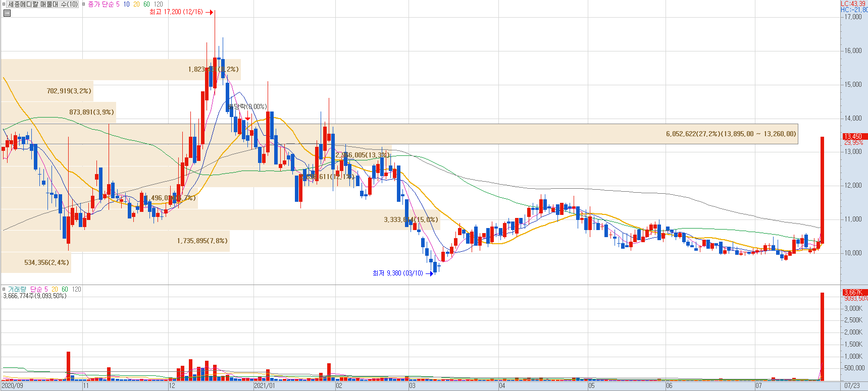Viewport: 868px width, 391px height.
Task: Select the 10-day moving average legend
Action: pos(126,4)
